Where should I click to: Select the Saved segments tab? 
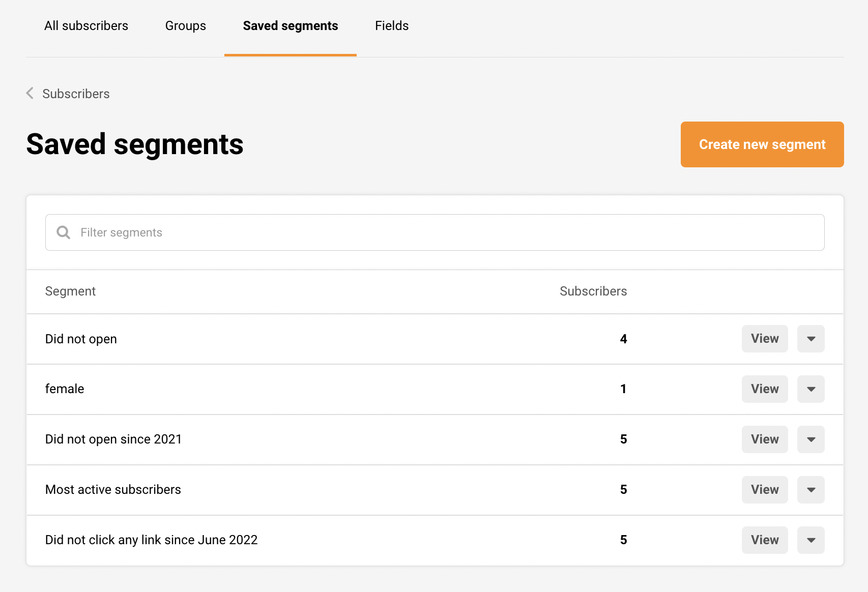tap(290, 26)
